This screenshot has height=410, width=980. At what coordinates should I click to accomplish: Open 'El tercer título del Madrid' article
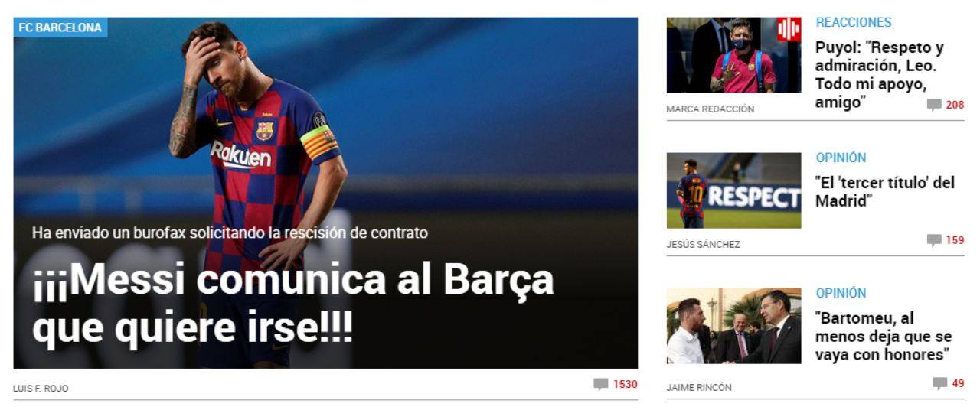click(x=885, y=192)
